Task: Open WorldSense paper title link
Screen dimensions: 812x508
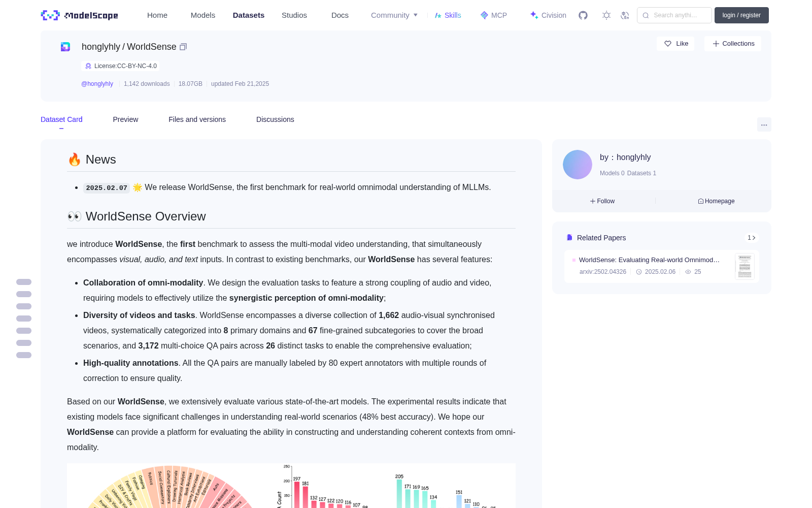Action: coord(649,260)
